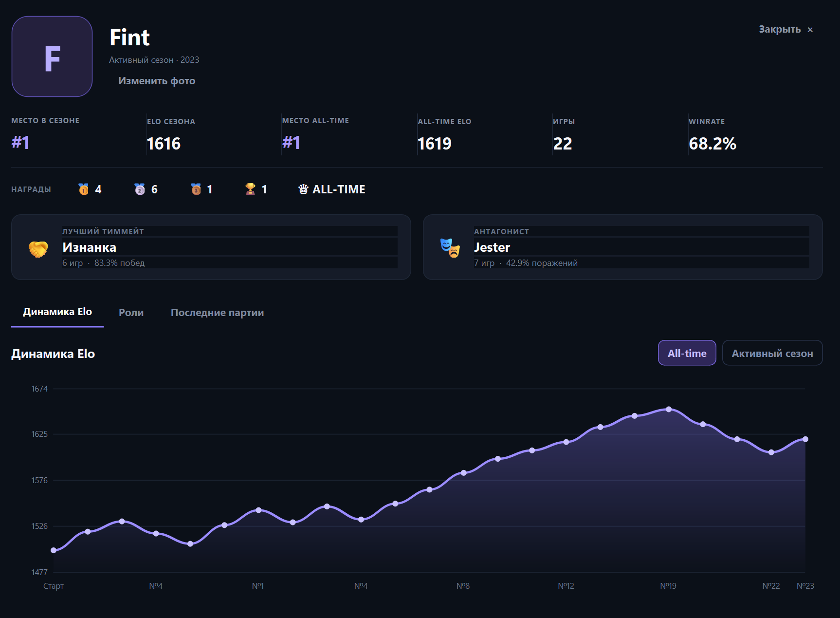Screen dimensions: 840x618
Task: Open the Последние партии tab
Action: [217, 313]
